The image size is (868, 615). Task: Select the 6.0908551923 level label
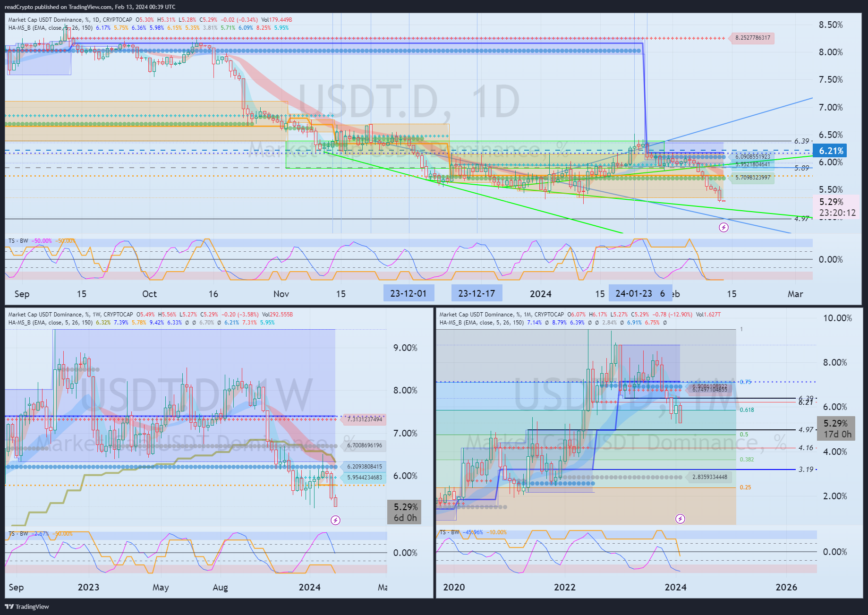[x=752, y=156]
